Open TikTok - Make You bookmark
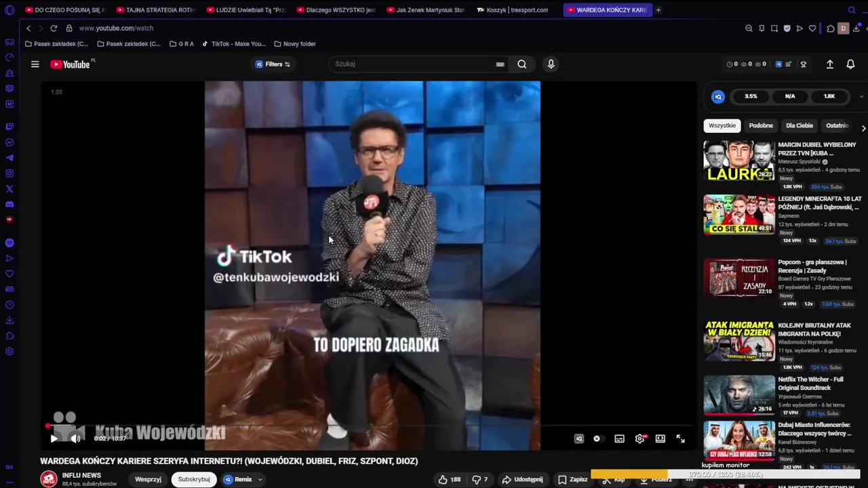The image size is (868, 488). click(234, 44)
